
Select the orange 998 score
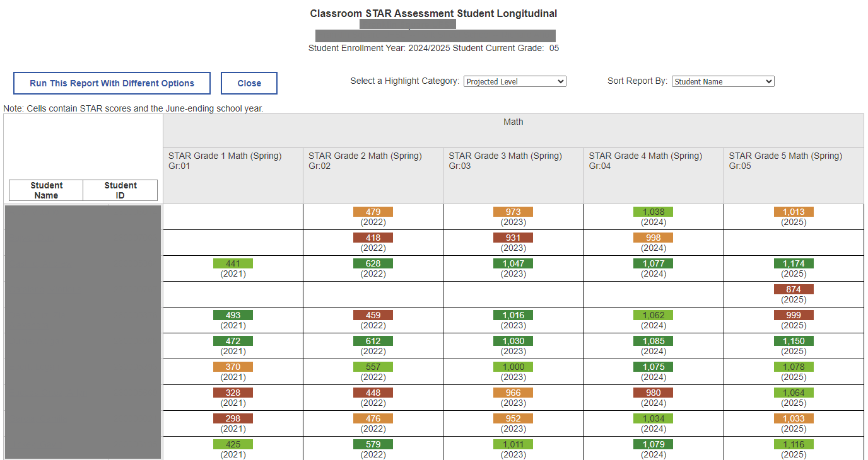[653, 238]
